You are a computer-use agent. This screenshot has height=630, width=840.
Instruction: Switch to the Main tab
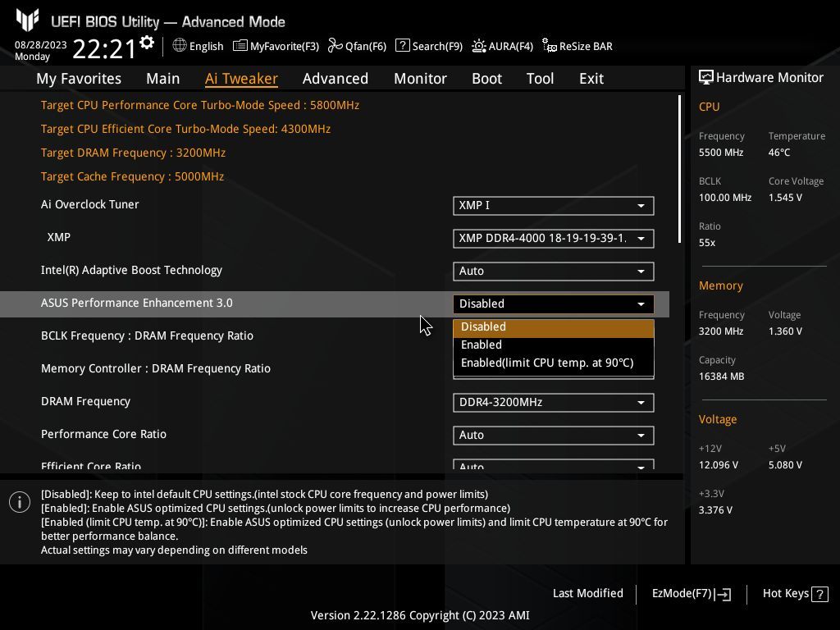pyautogui.click(x=163, y=79)
